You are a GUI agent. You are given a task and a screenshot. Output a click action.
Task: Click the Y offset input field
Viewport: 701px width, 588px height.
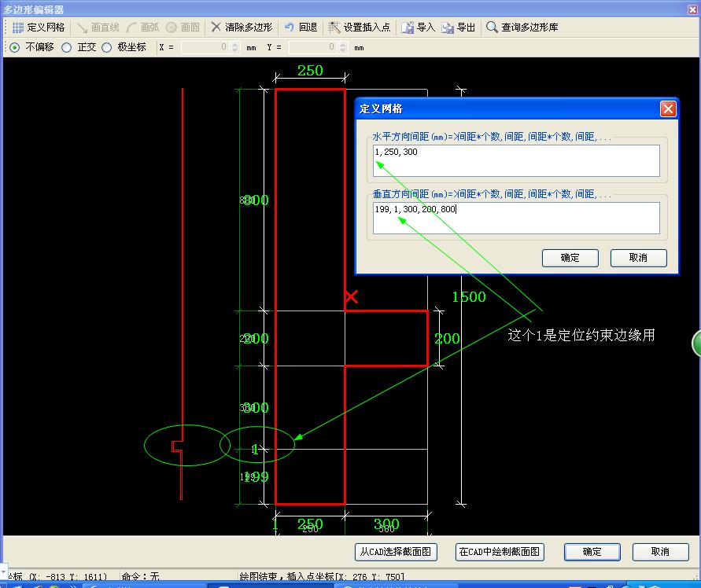tap(313, 47)
